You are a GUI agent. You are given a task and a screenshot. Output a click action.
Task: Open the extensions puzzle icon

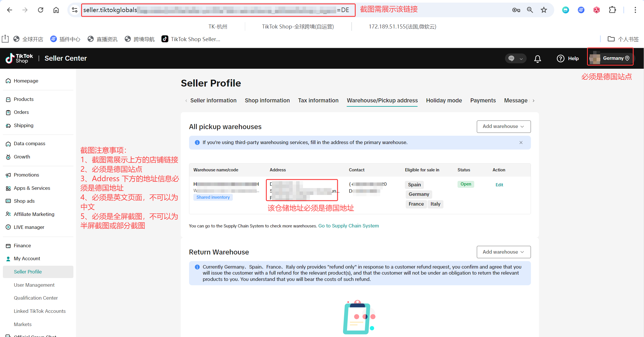[612, 10]
